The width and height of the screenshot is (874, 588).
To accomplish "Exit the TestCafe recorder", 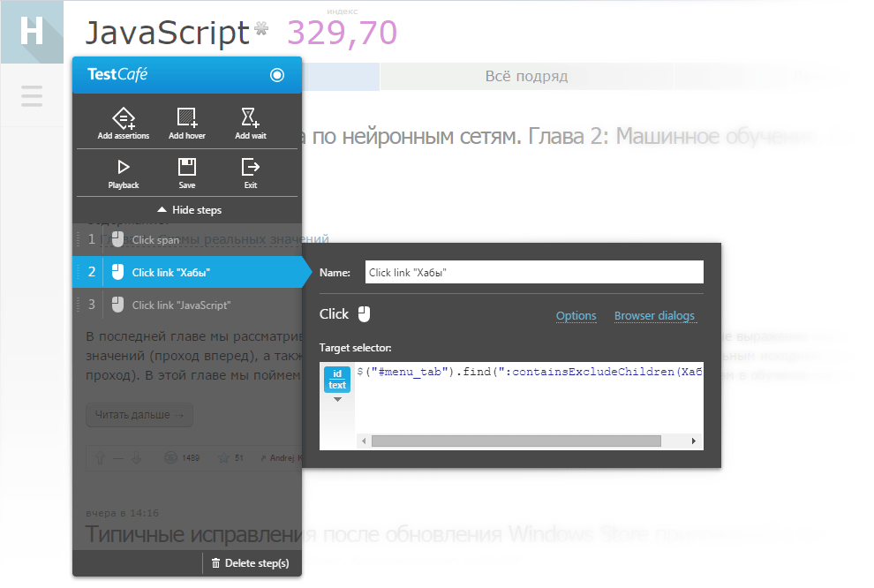I will coord(250,174).
